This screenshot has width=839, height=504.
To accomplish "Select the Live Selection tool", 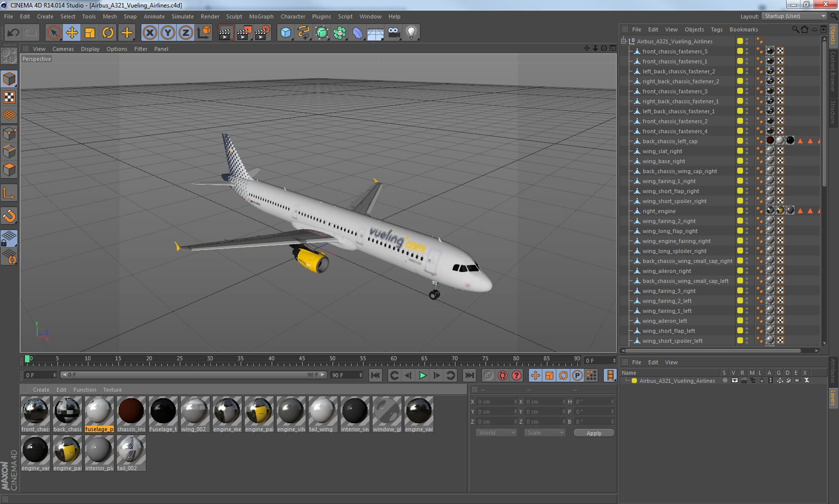I will [x=53, y=33].
